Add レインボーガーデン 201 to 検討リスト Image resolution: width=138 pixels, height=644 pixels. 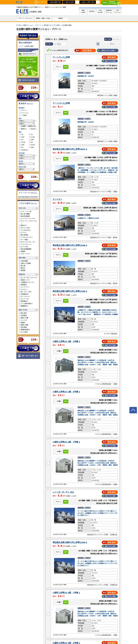[x=110, y=496]
